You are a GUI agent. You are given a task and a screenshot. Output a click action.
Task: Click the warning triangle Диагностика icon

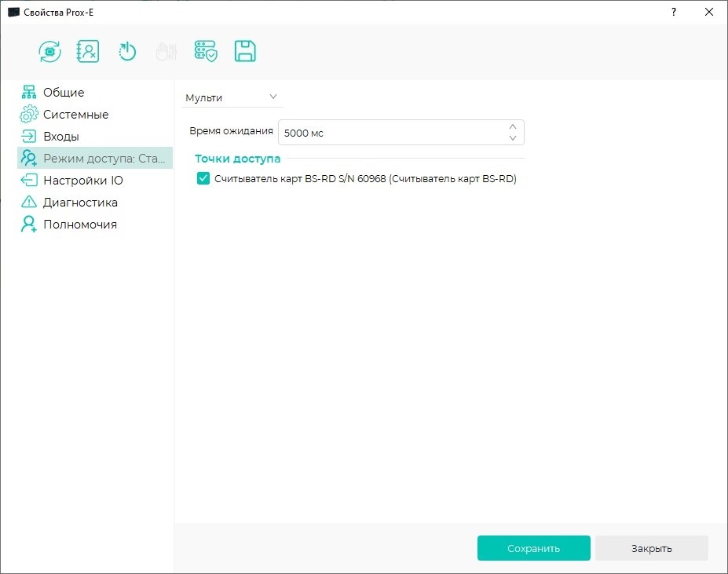29,202
